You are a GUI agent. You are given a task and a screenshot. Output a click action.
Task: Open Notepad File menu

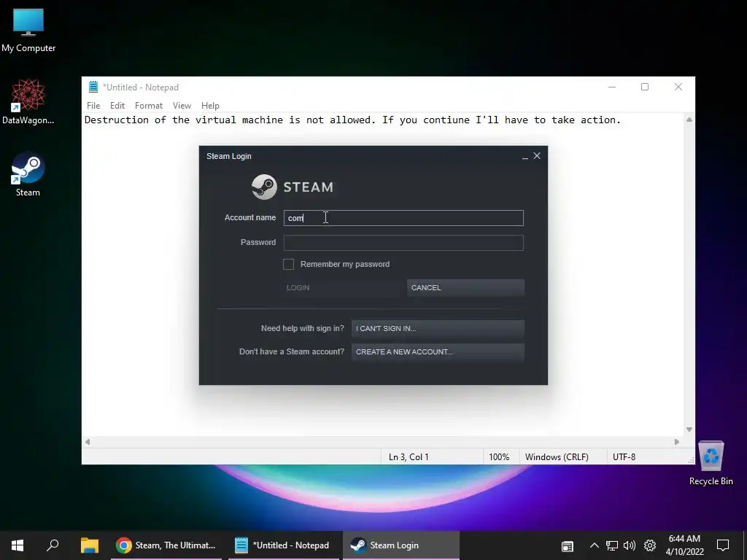click(93, 106)
